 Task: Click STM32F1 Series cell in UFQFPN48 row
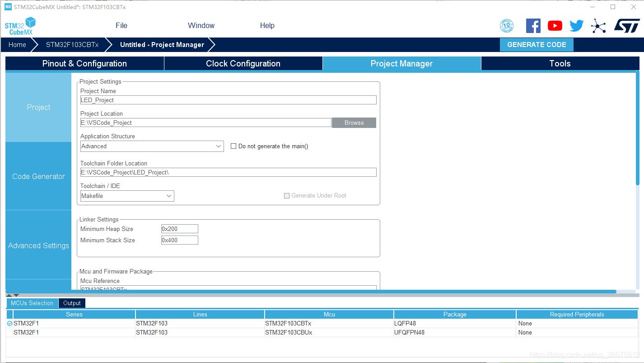point(74,332)
